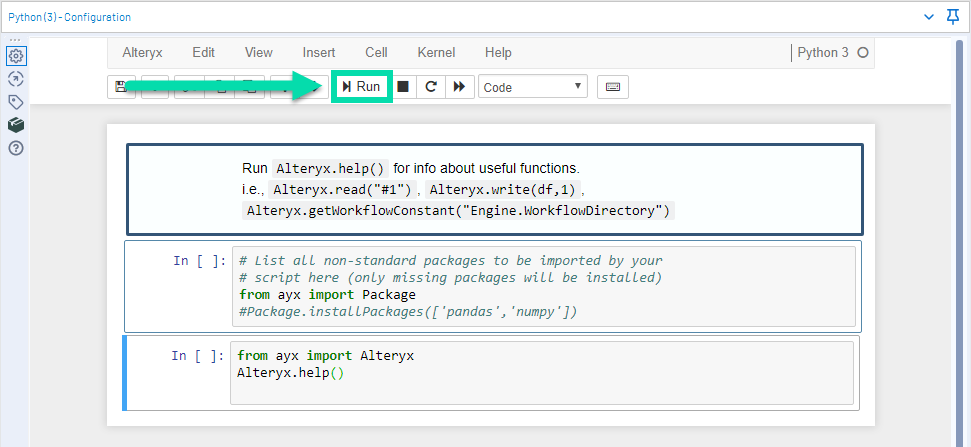Pin the Configuration window with pushpin icon
Screen dimensions: 971x447
tap(954, 17)
